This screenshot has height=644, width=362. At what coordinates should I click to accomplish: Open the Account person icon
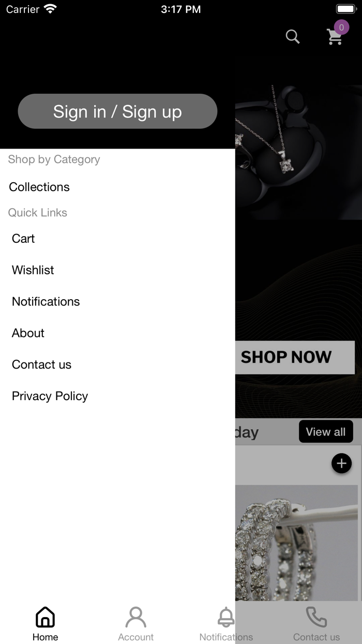(x=135, y=617)
